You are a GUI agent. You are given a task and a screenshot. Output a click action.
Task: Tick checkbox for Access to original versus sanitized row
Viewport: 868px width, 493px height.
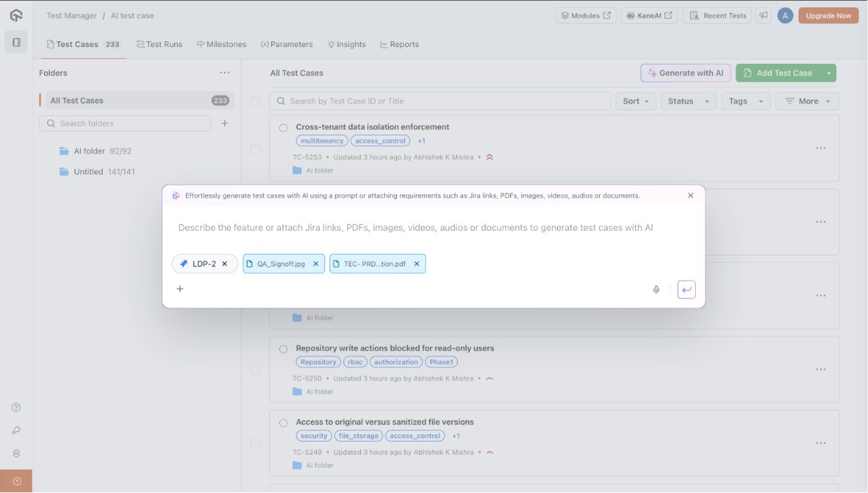click(x=255, y=444)
